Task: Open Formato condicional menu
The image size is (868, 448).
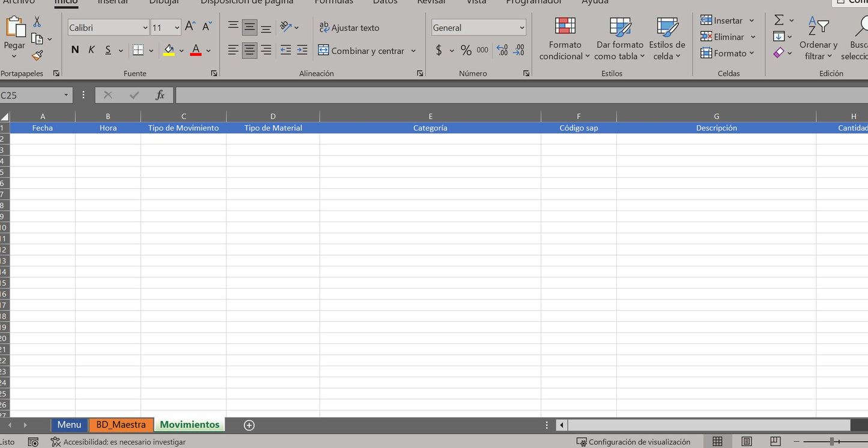Action: click(565, 39)
